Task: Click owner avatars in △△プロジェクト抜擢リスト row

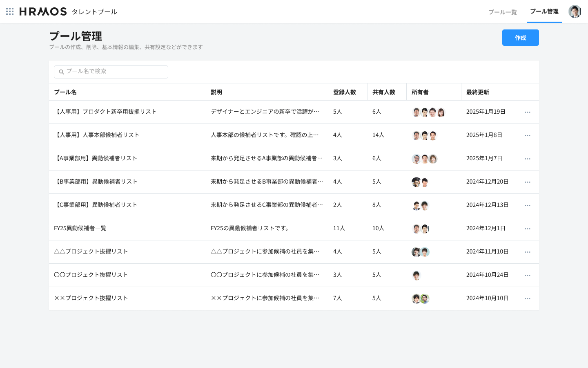Action: point(421,252)
